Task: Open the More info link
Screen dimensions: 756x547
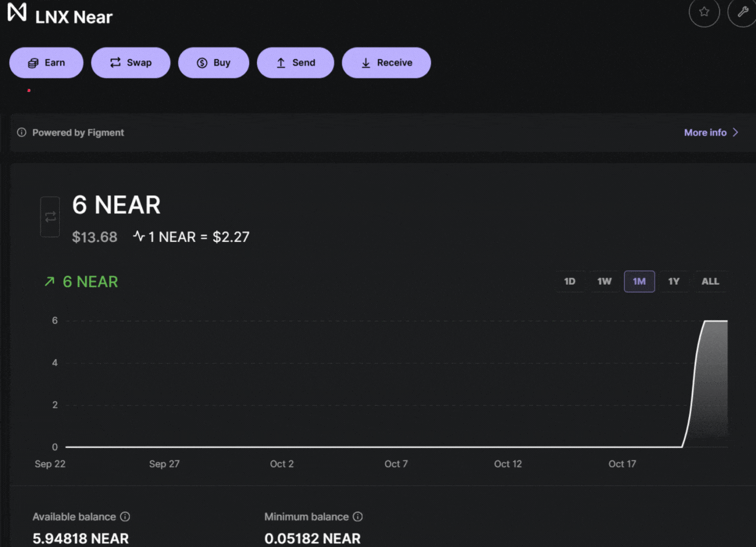Action: pos(705,132)
